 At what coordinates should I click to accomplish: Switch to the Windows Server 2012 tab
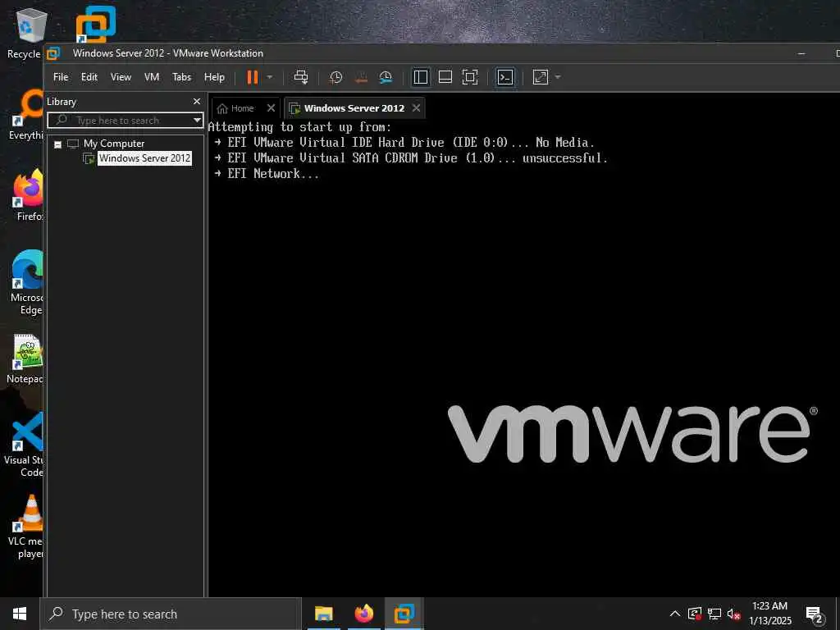click(354, 108)
